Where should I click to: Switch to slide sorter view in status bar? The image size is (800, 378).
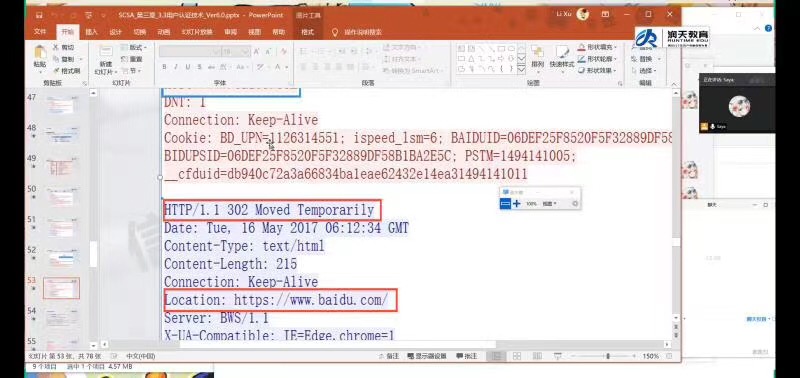(x=516, y=356)
